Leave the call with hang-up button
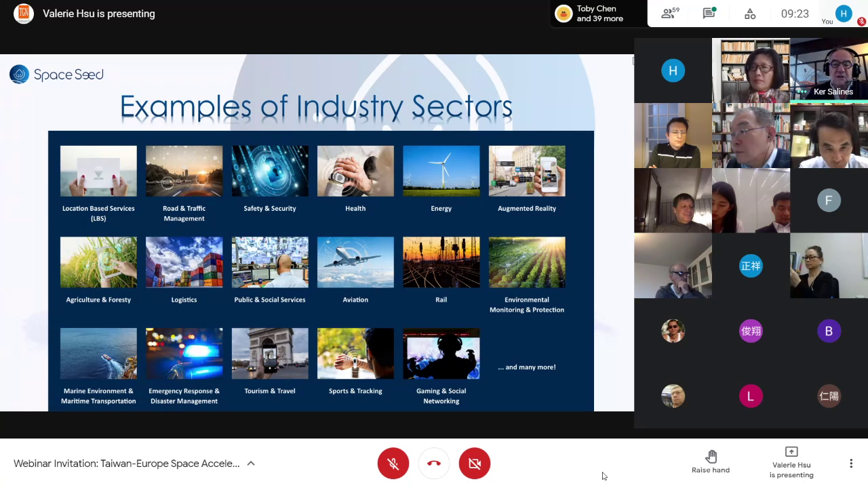The image size is (868, 488). (434, 464)
